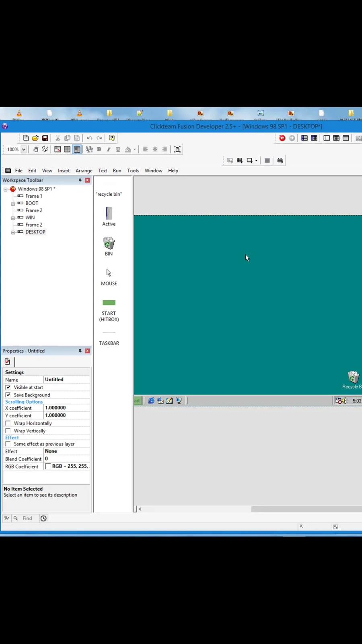Viewport: 362px width, 644px height.
Task: Toggle the grid display icon
Action: (67, 149)
